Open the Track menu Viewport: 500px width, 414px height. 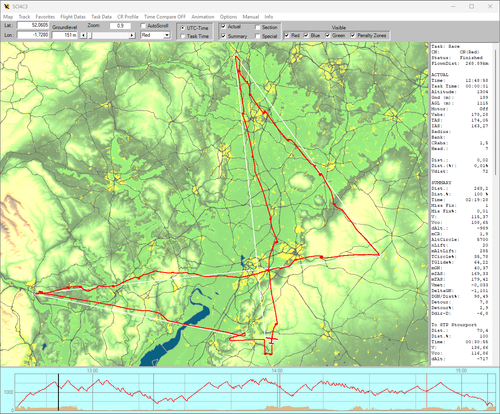click(24, 17)
